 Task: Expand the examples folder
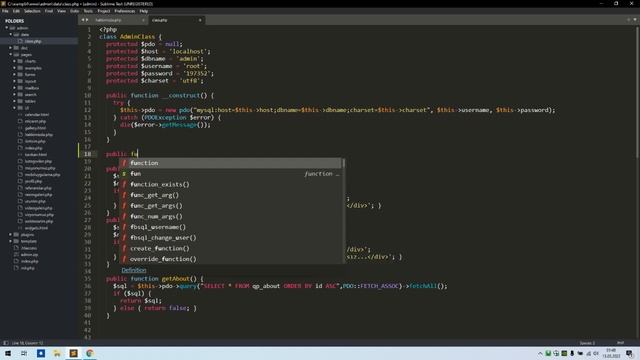(x=14, y=68)
